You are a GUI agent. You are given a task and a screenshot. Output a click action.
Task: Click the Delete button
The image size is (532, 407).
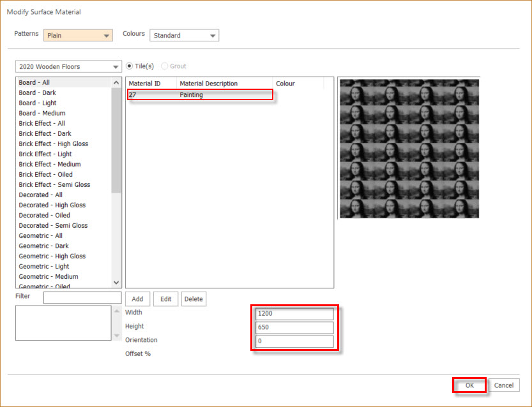(x=194, y=299)
